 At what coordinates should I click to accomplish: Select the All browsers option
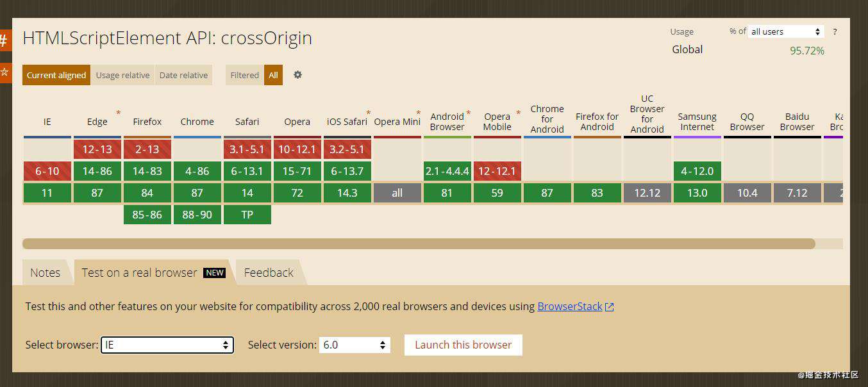point(273,75)
